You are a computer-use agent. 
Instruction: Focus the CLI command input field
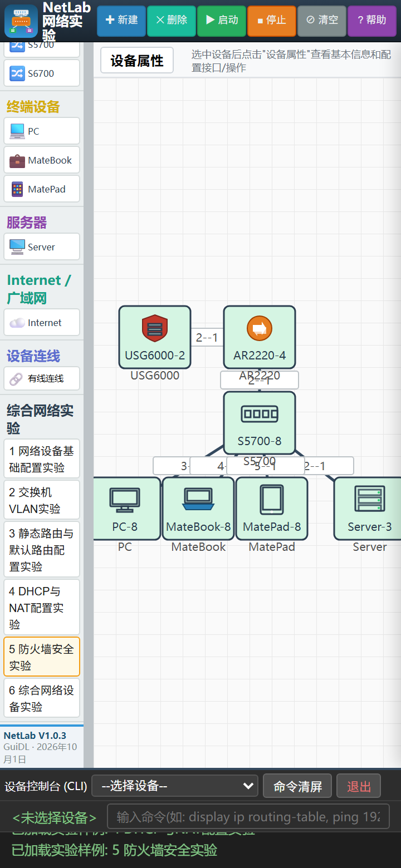[248, 817]
